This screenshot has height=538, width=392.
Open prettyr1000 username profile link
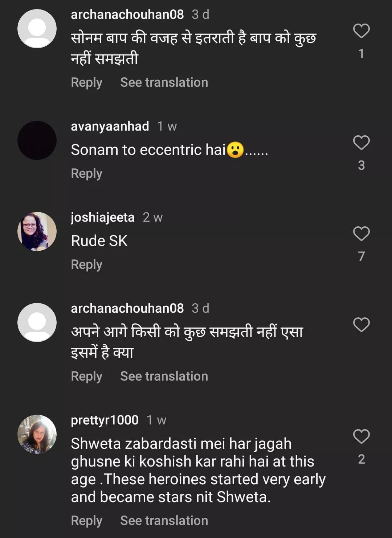105,420
